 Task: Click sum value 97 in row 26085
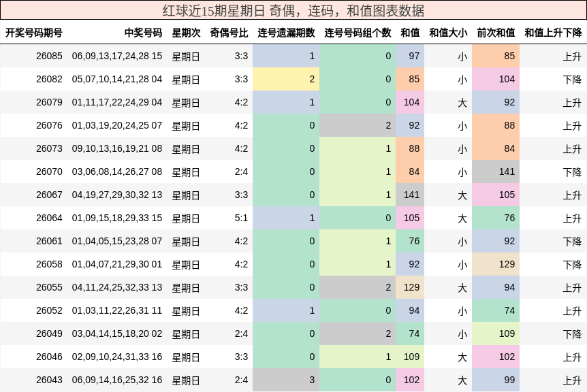point(410,56)
